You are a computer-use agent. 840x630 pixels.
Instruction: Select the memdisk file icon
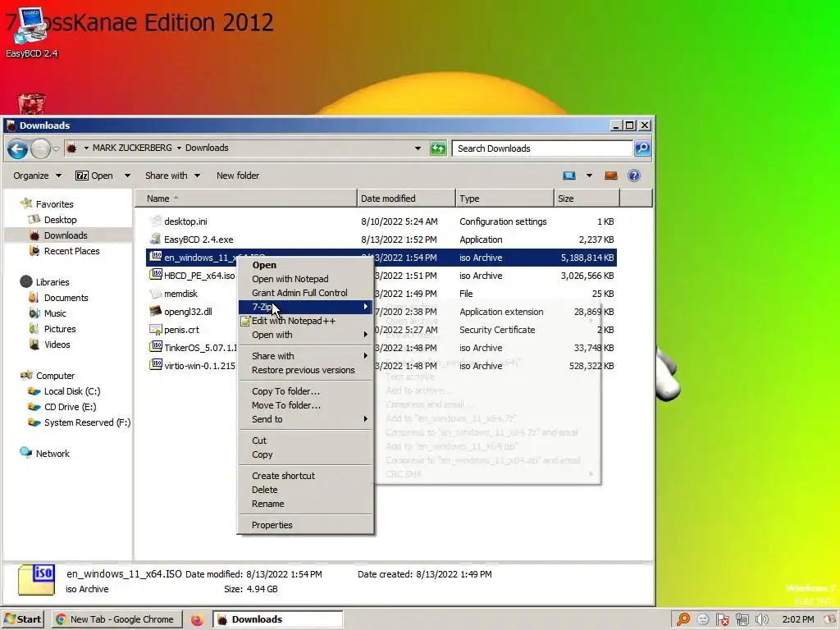pos(155,293)
